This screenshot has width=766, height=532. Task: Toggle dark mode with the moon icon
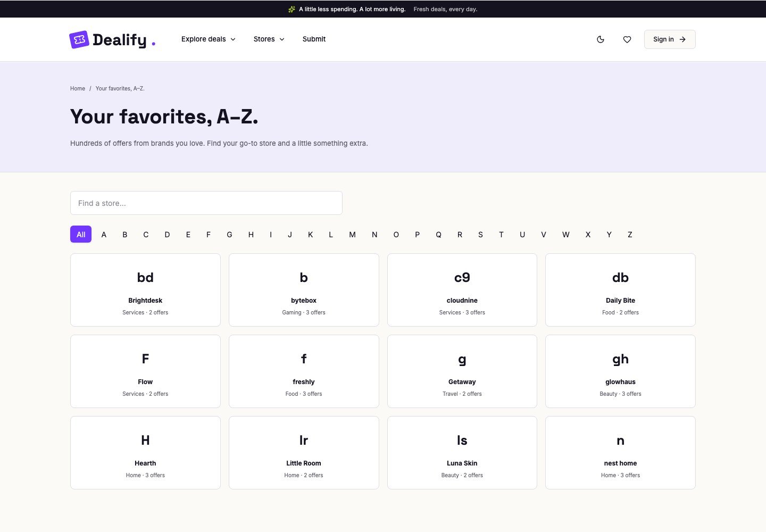(x=601, y=39)
